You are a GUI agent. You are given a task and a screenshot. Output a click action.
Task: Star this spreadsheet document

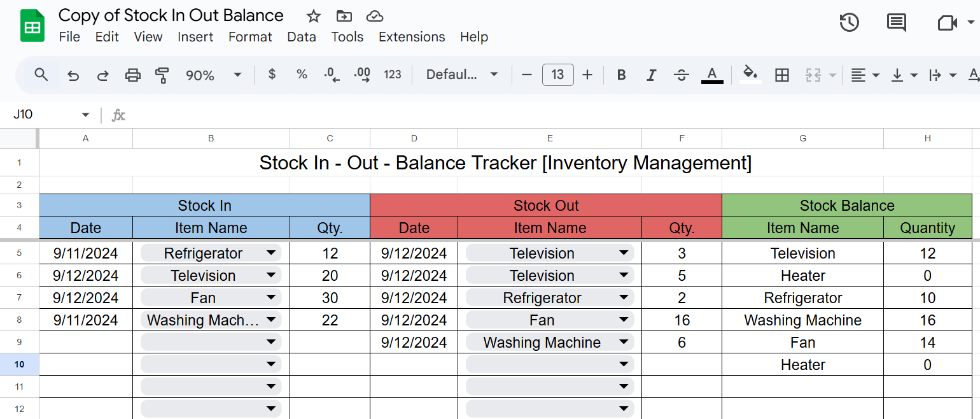[x=313, y=16]
